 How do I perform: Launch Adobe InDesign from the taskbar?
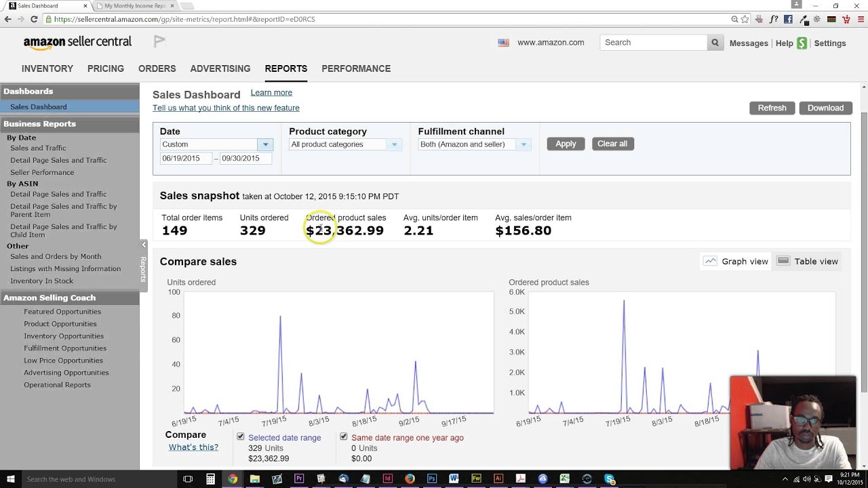(387, 479)
